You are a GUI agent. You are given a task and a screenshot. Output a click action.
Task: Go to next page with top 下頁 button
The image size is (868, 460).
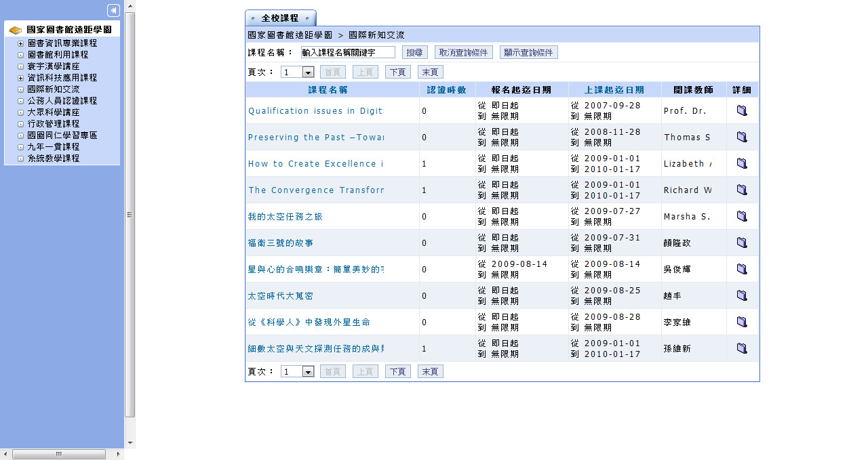(x=397, y=72)
